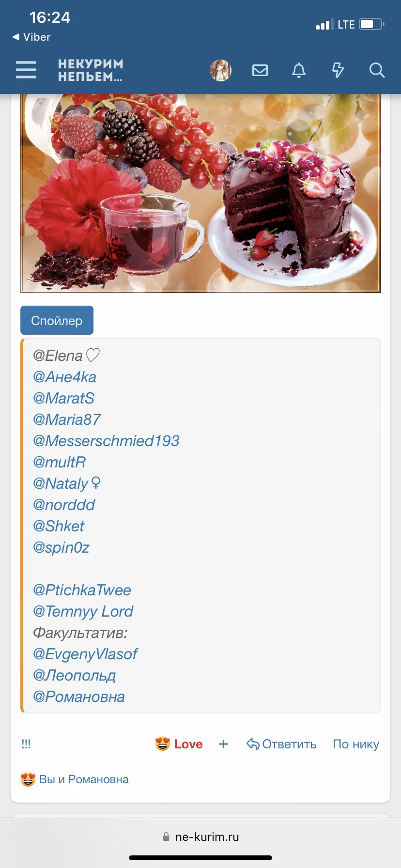Tap the plus icon next to Love
Viewport: 401px width, 868px height.
223,744
